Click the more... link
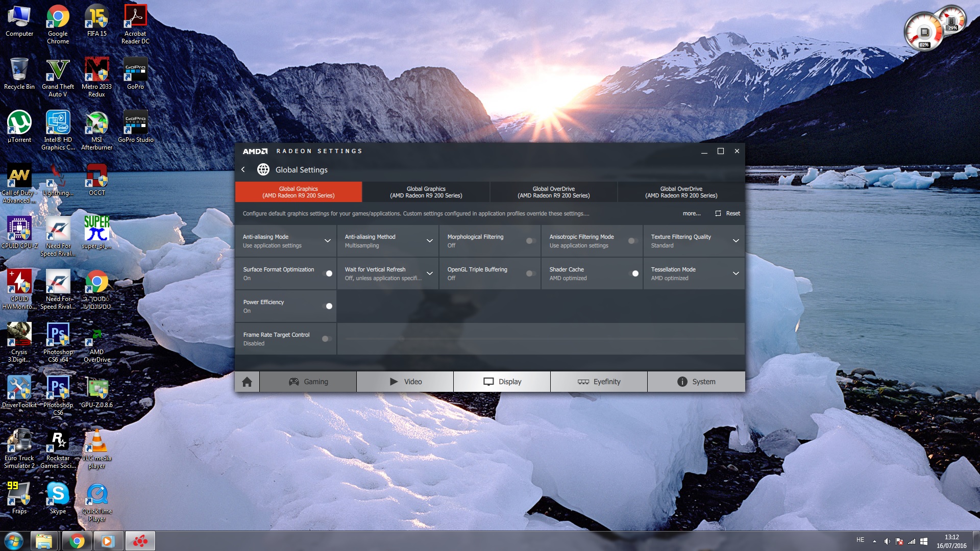The height and width of the screenshot is (551, 980). point(692,213)
